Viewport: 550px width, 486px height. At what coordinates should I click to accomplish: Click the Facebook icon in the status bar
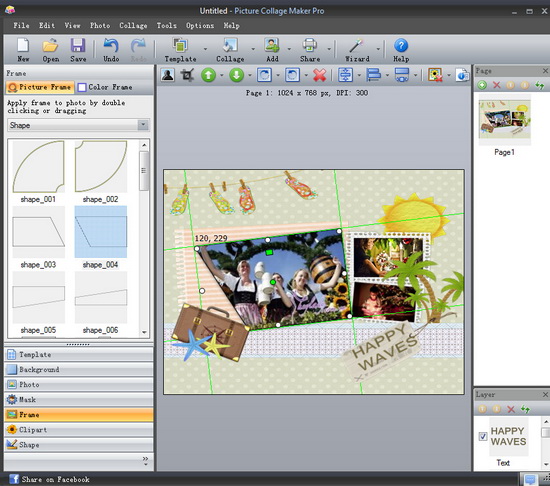coord(14,479)
